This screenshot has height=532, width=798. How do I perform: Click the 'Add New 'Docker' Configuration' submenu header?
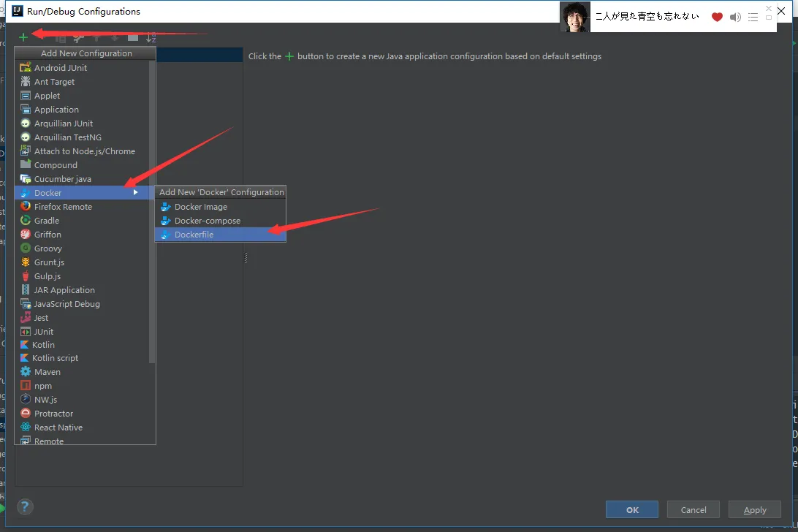pyautogui.click(x=221, y=192)
